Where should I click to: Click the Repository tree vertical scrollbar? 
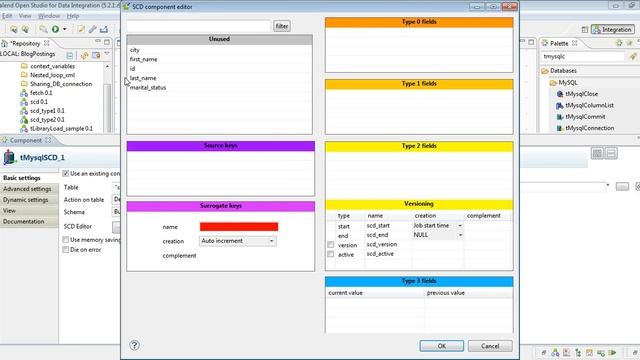[107, 107]
